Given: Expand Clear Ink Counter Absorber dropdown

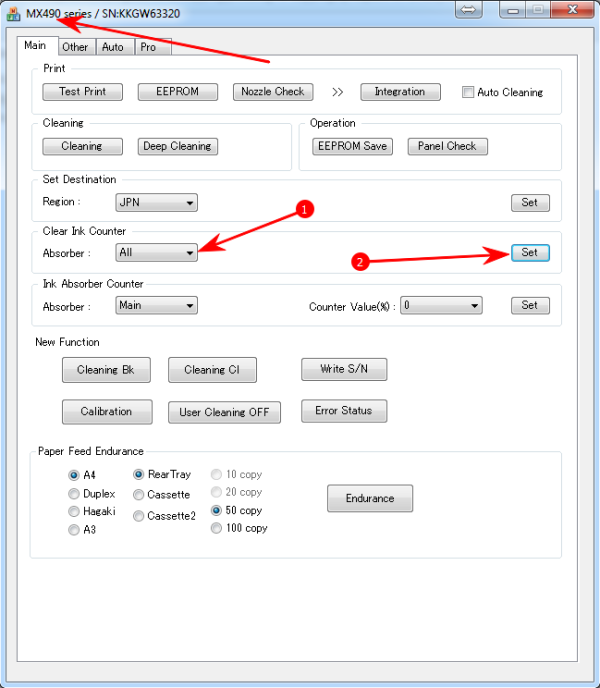Looking at the screenshot, I should pos(156,253).
